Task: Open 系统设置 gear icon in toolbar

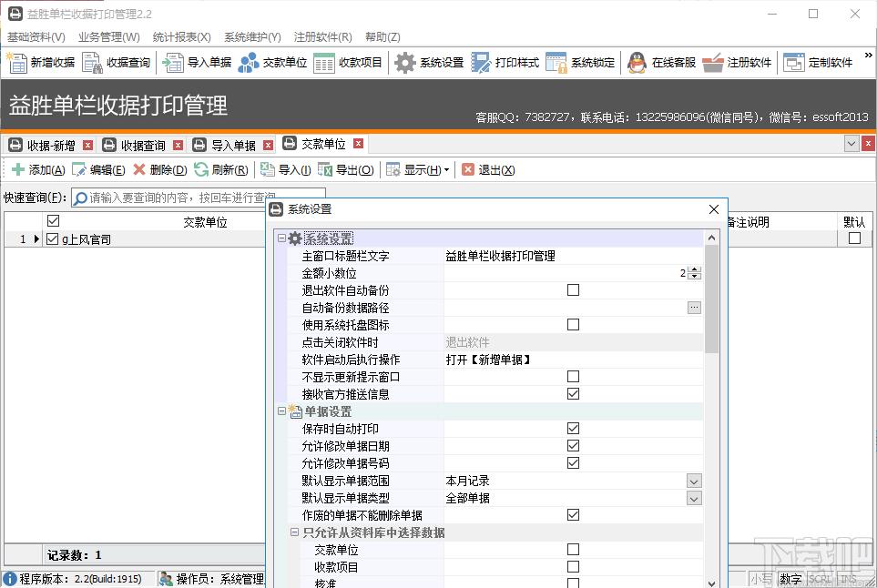Action: pos(405,62)
